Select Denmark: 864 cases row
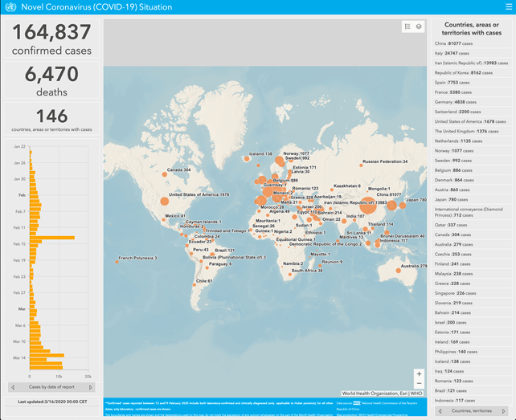 [472, 180]
